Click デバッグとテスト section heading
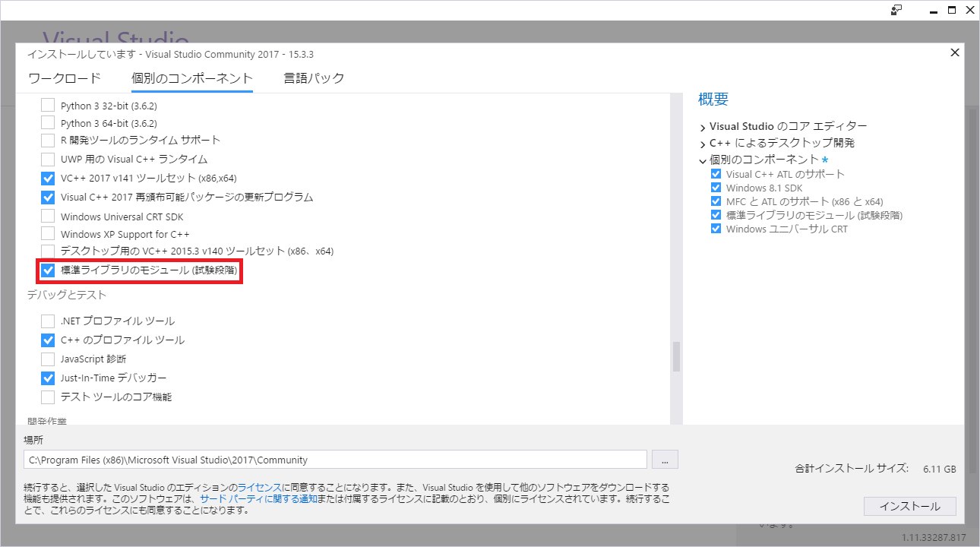 [x=66, y=295]
